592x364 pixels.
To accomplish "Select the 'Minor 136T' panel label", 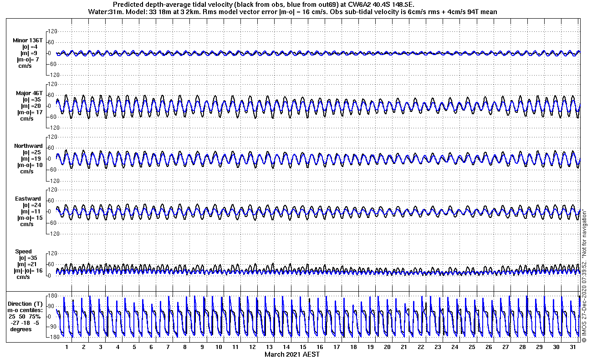I will tap(28, 40).
